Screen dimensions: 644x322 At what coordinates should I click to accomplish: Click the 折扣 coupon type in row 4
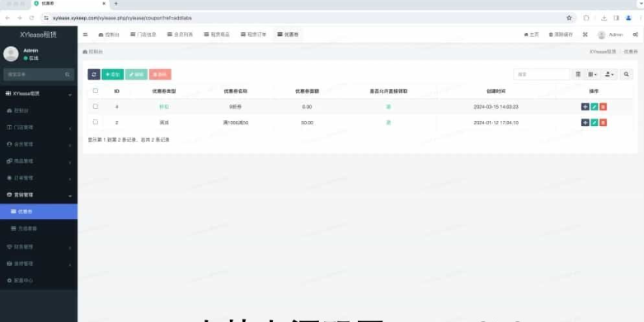click(x=164, y=107)
